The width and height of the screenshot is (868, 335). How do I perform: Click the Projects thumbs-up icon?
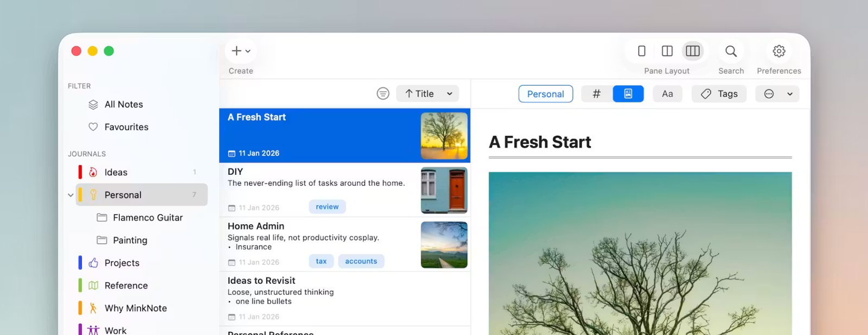(x=93, y=263)
